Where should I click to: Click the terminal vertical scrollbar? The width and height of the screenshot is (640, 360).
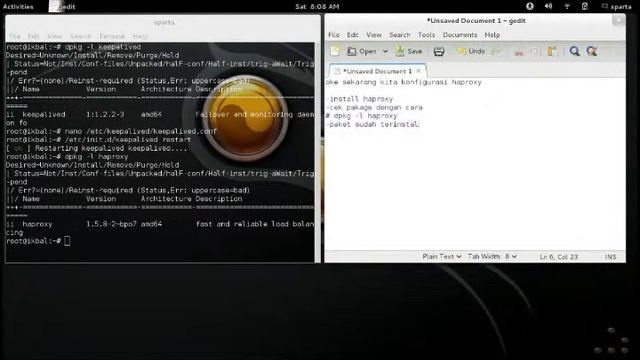pyautogui.click(x=318, y=152)
